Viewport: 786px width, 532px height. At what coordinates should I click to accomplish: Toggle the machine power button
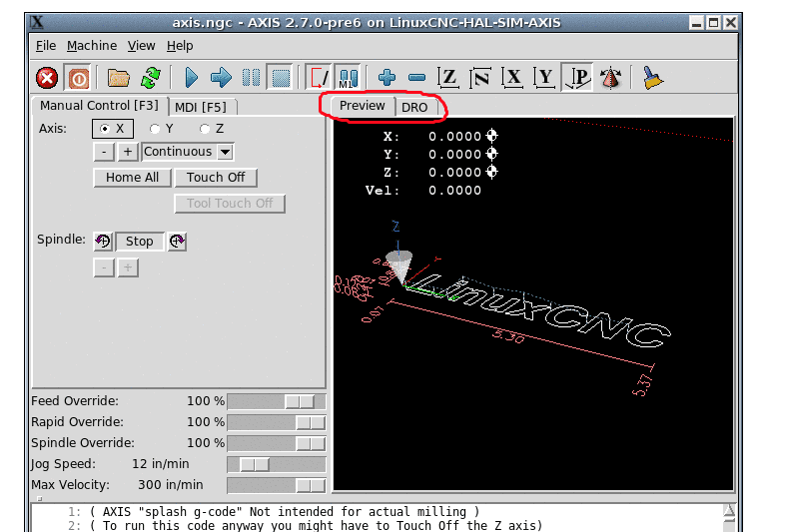[x=78, y=78]
